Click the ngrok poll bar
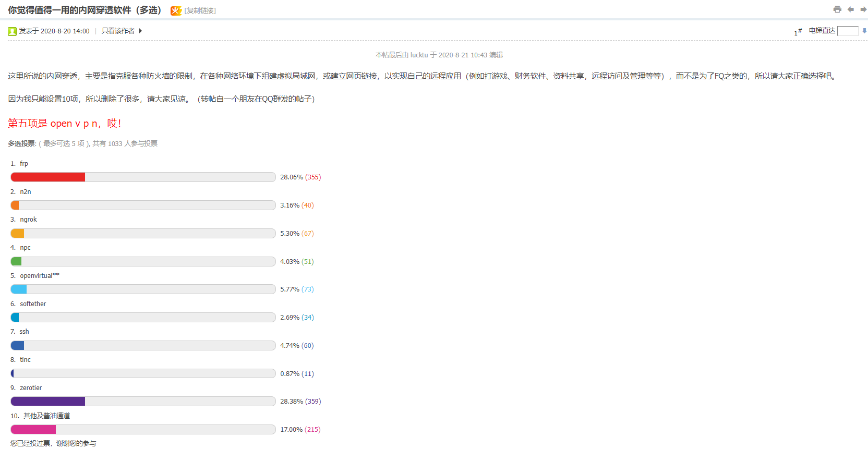The height and width of the screenshot is (449, 868). tap(18, 234)
